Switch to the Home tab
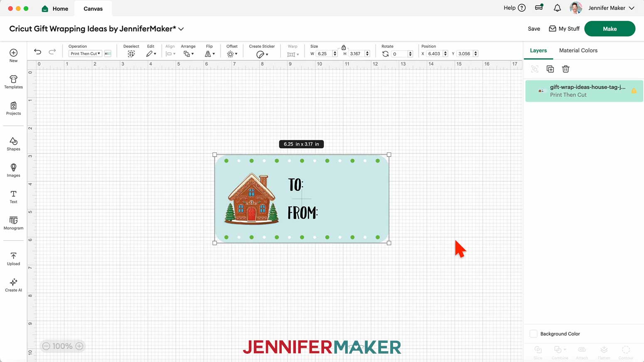644x362 pixels. tap(55, 8)
